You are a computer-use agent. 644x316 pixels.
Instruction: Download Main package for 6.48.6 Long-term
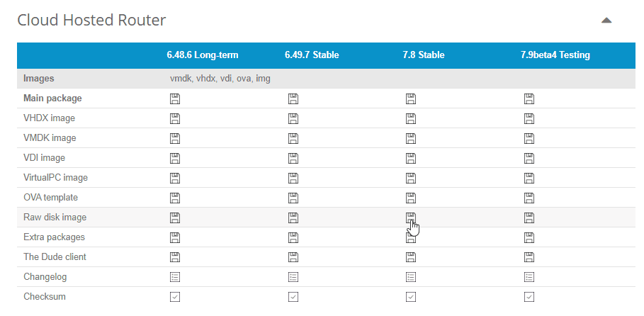175,98
